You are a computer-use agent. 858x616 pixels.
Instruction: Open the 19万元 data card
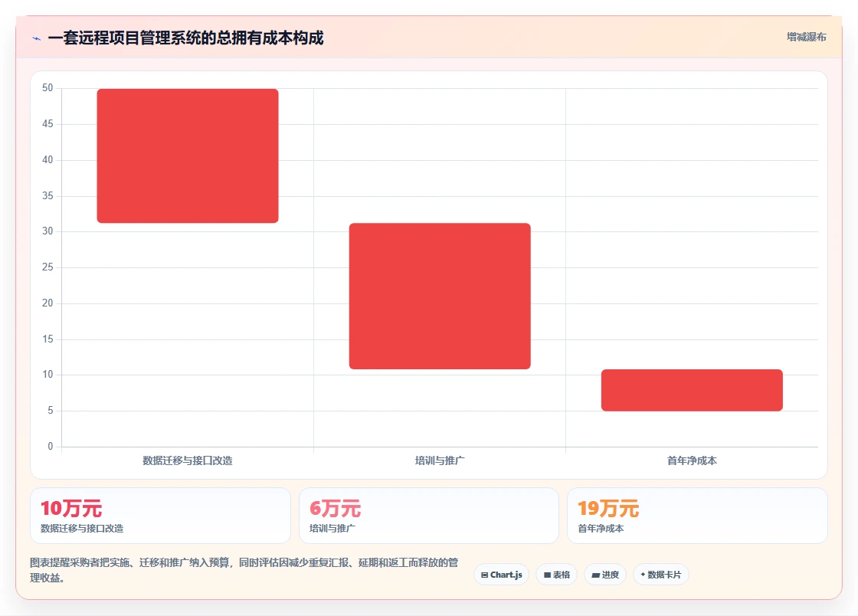(x=697, y=516)
